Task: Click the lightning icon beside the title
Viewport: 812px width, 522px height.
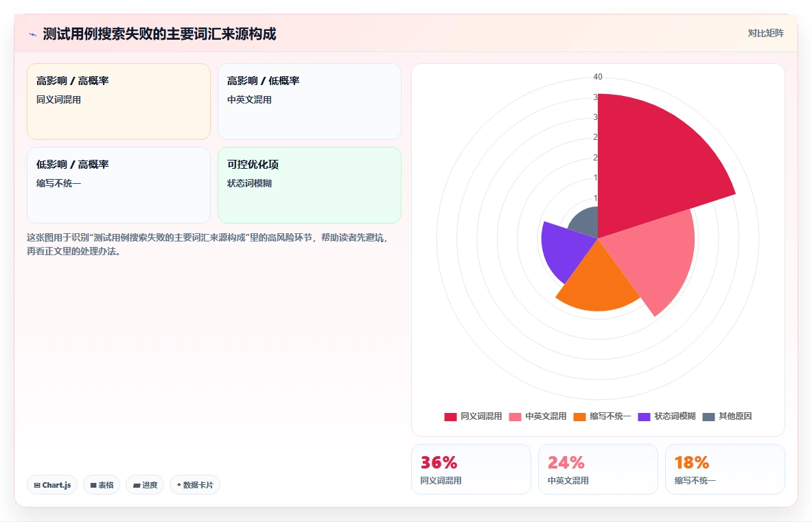Action: tap(33, 35)
